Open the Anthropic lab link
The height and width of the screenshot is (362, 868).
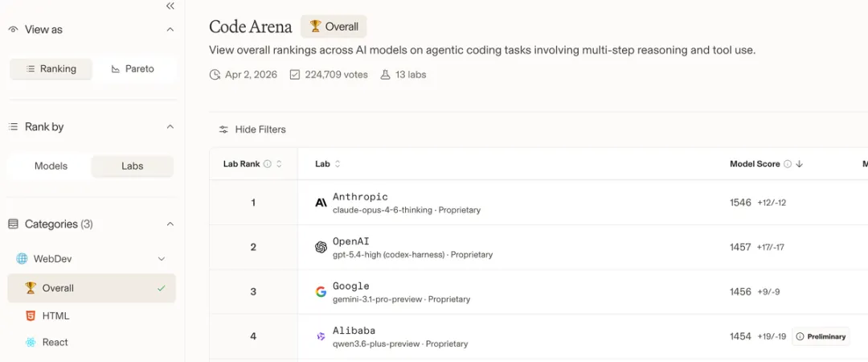point(360,197)
